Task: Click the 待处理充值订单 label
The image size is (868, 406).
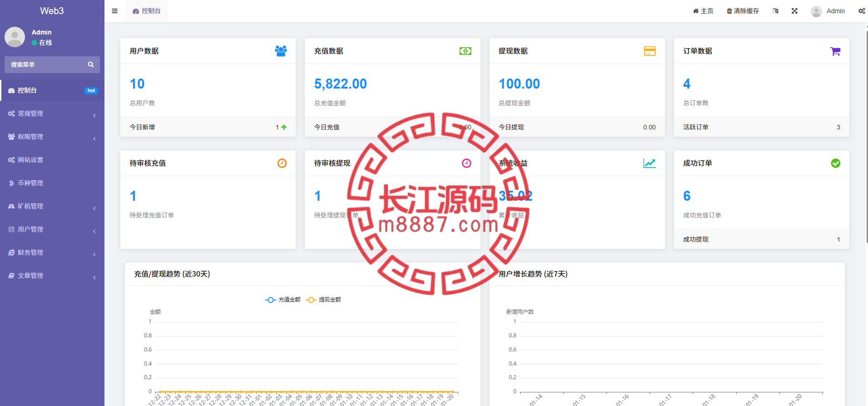Action: tap(152, 215)
